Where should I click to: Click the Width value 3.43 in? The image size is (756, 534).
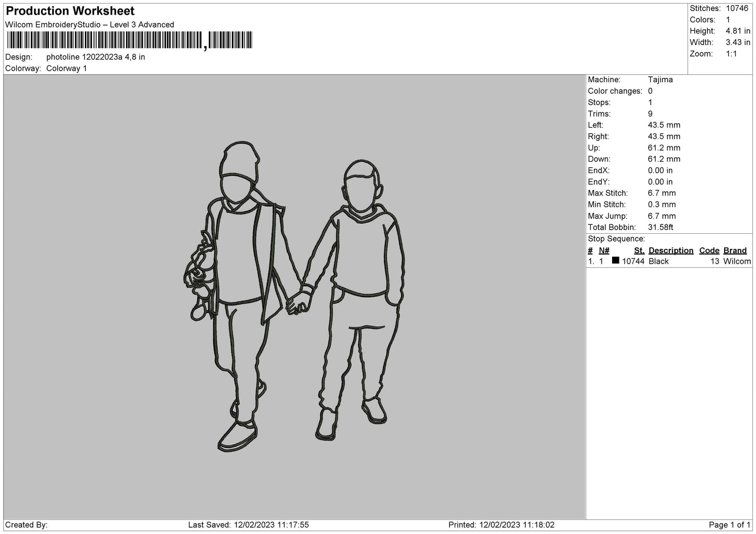tap(738, 42)
